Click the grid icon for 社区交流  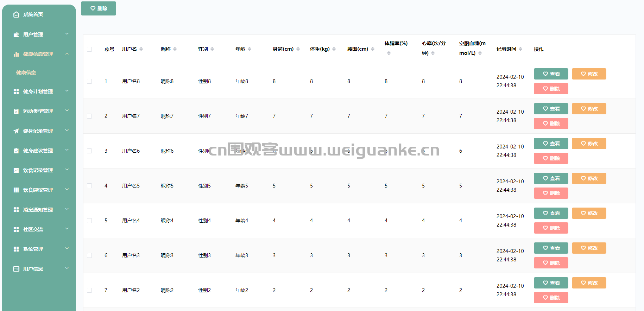coord(16,229)
